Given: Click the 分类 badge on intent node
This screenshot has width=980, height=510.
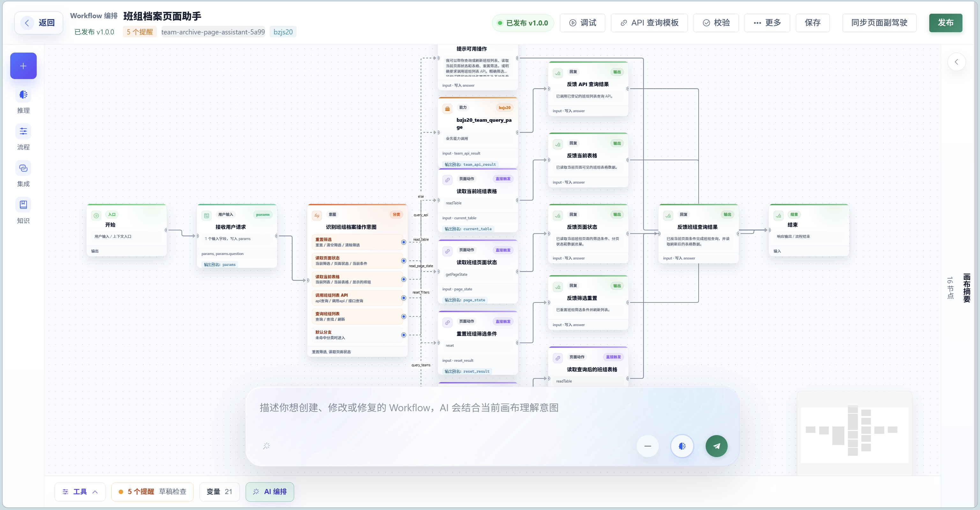Looking at the screenshot, I should click(x=397, y=214).
